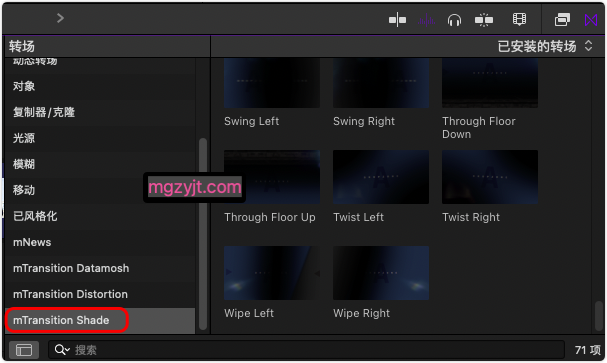Toggle the snapping icon in toolbar
This screenshot has height=363, width=607.
click(x=398, y=19)
